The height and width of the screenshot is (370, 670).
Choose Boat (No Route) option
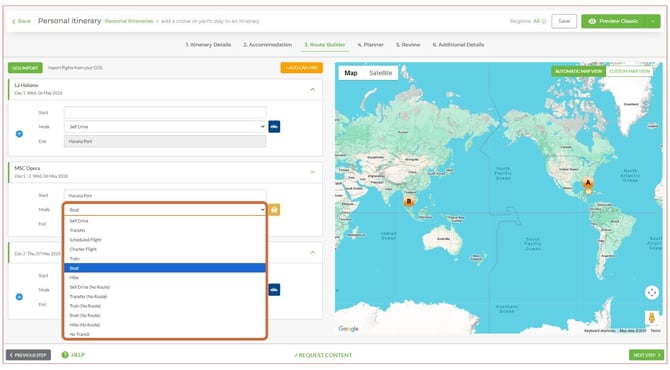(x=165, y=315)
